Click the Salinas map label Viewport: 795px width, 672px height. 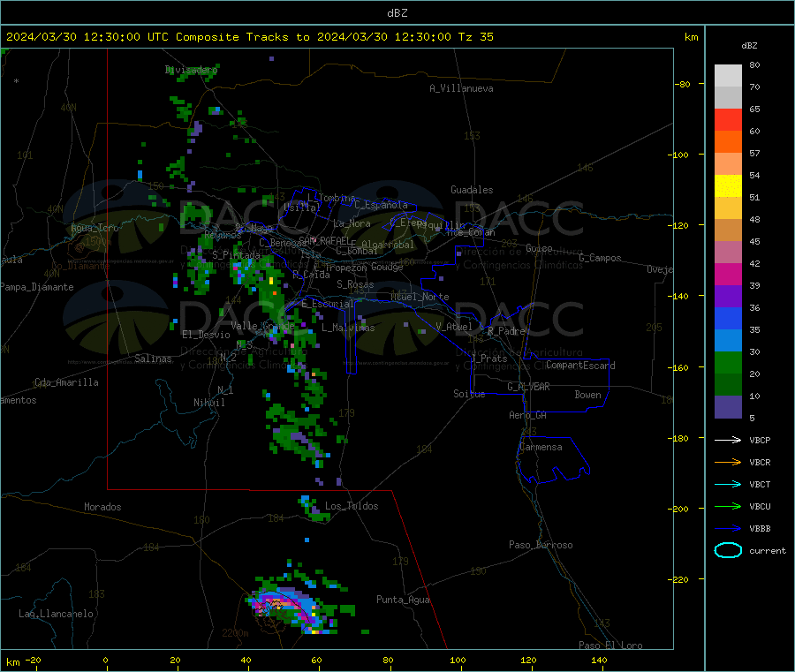[153, 359]
